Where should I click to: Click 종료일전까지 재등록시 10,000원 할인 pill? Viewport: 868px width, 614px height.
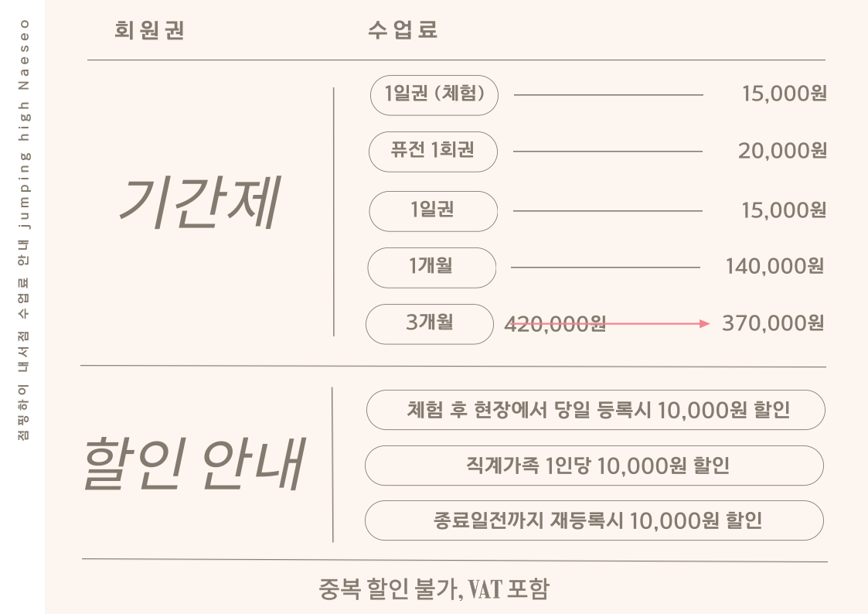pos(594,520)
